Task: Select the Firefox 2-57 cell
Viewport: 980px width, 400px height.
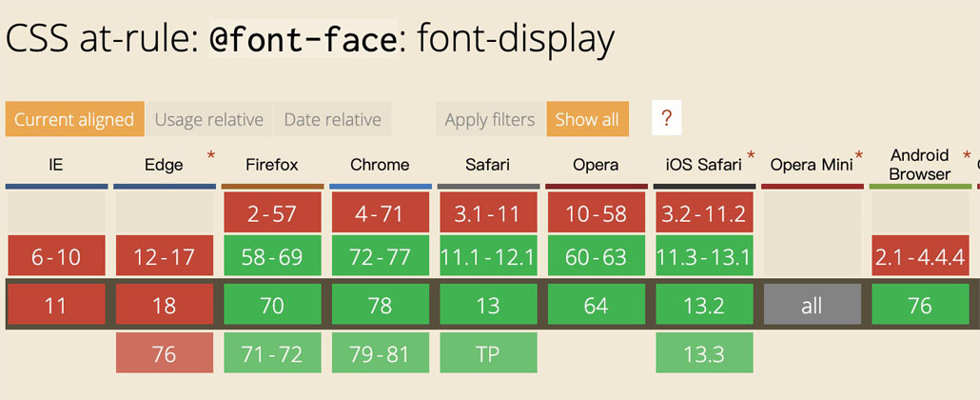Action: (x=272, y=212)
